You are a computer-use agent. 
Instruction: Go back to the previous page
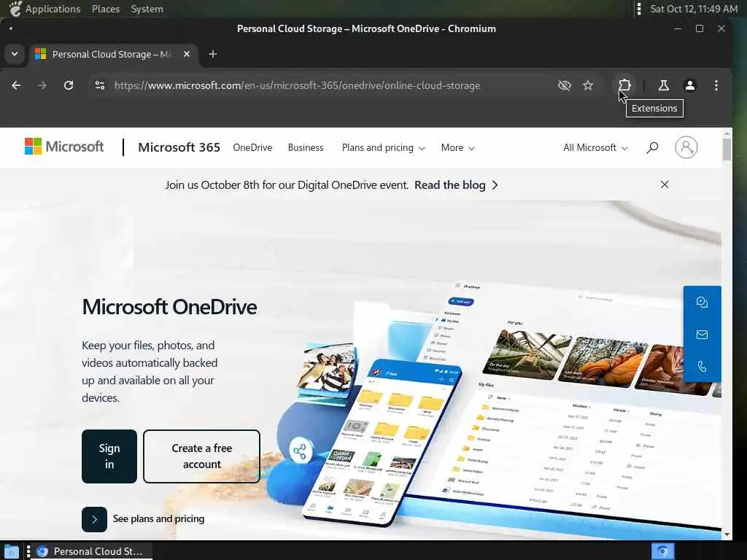16,86
